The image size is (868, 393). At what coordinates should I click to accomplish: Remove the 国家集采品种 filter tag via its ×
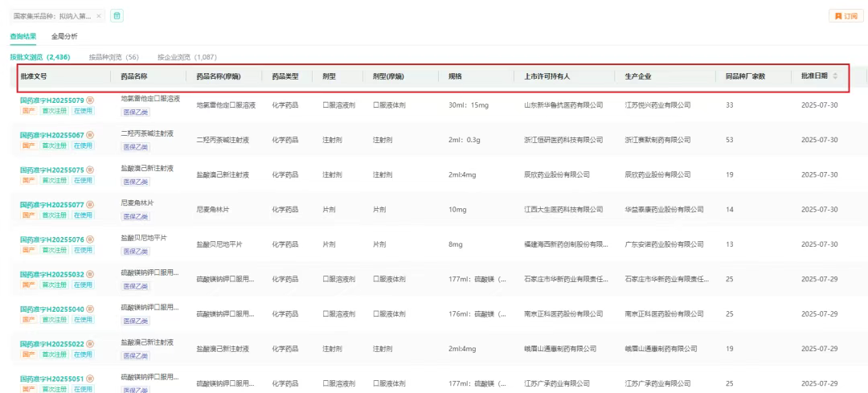point(99,16)
